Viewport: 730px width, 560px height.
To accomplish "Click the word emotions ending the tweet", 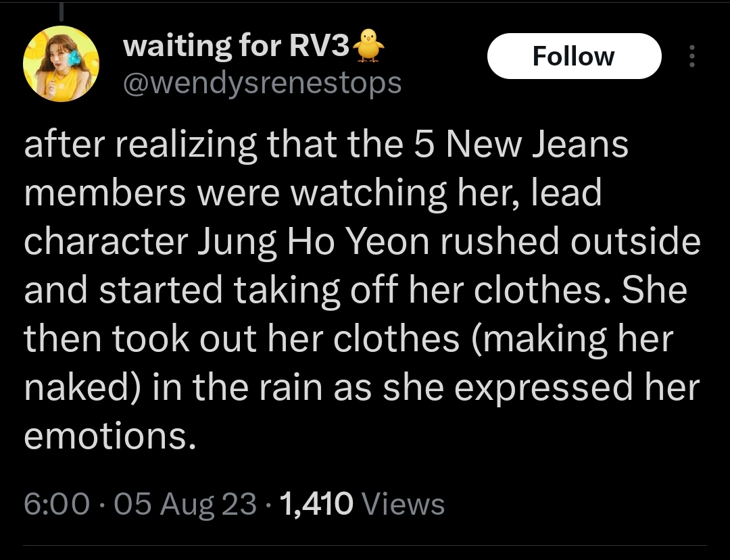I will click(x=109, y=437).
